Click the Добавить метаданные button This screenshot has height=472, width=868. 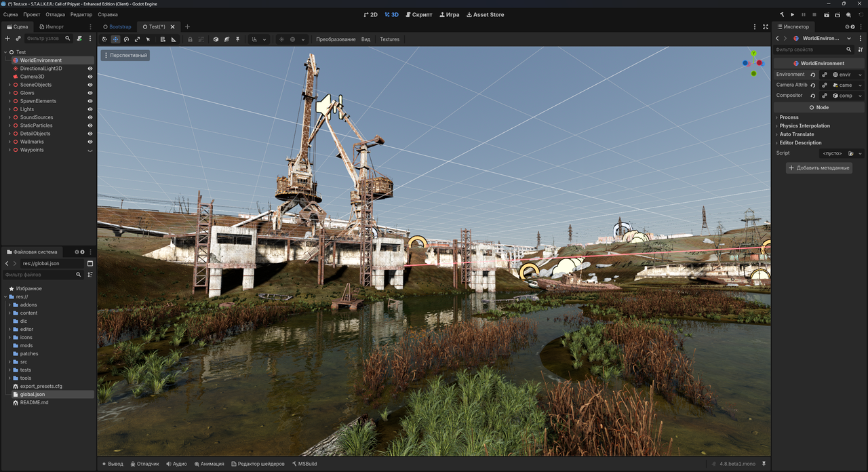(819, 168)
